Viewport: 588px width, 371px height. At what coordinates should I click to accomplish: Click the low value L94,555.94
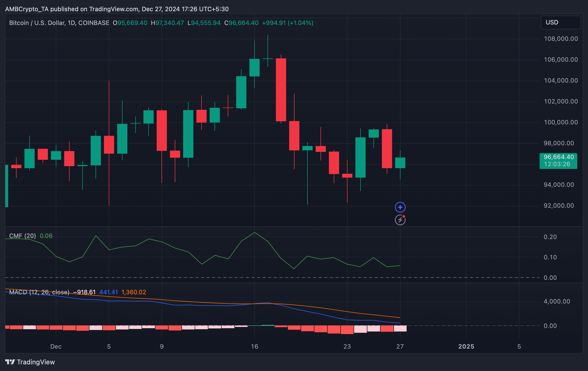(204, 23)
